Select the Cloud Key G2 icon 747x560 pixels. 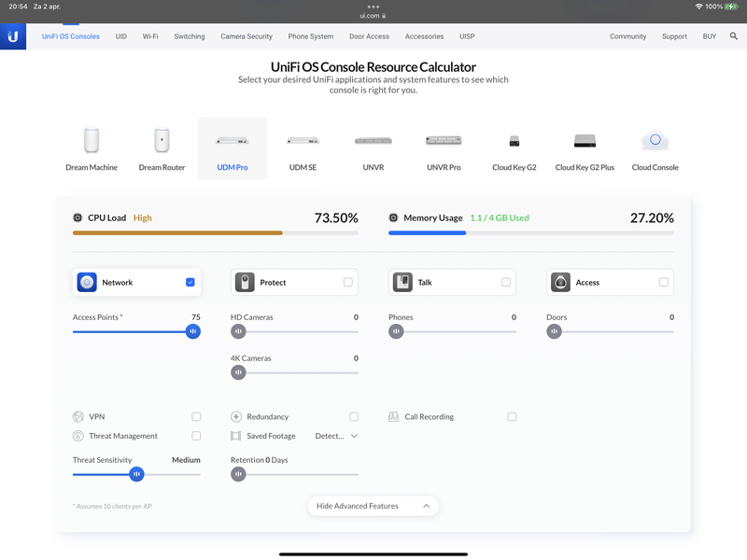(514, 141)
